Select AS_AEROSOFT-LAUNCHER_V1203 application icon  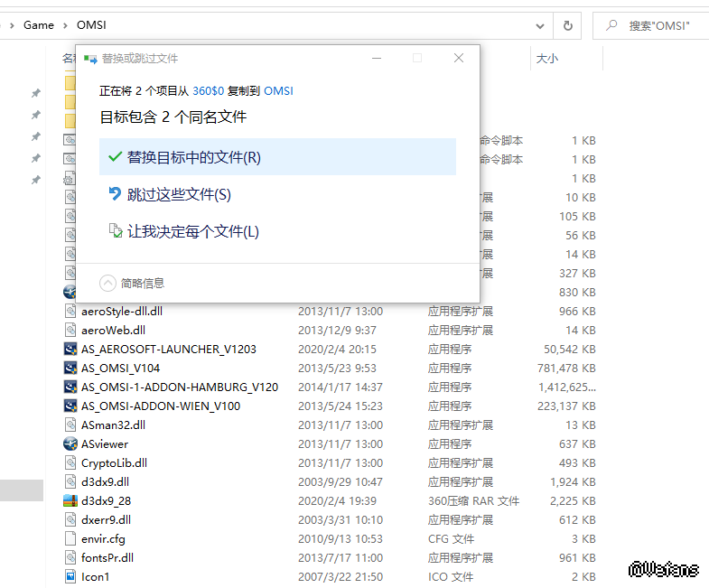(71, 349)
